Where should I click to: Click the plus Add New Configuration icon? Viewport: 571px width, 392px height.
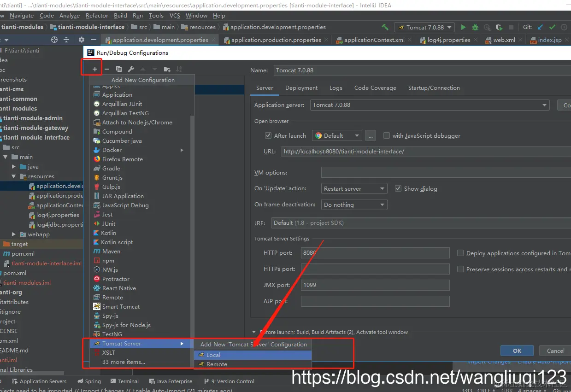[x=94, y=69]
